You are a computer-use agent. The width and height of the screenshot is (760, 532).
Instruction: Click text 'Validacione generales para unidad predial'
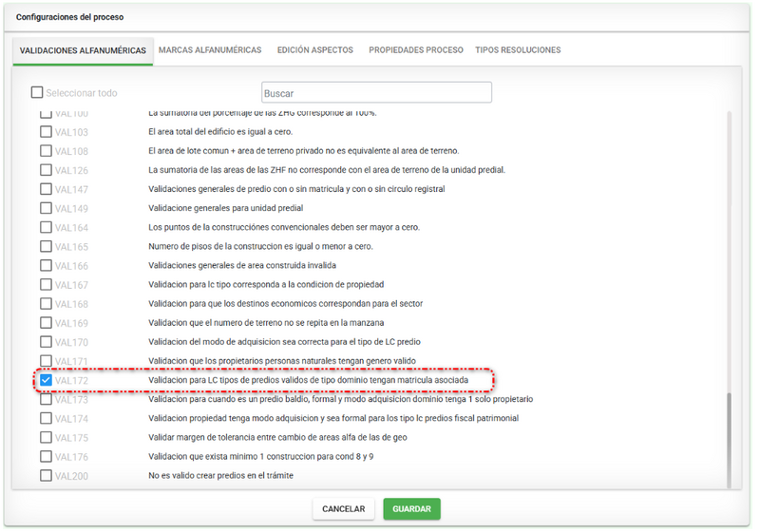click(226, 208)
